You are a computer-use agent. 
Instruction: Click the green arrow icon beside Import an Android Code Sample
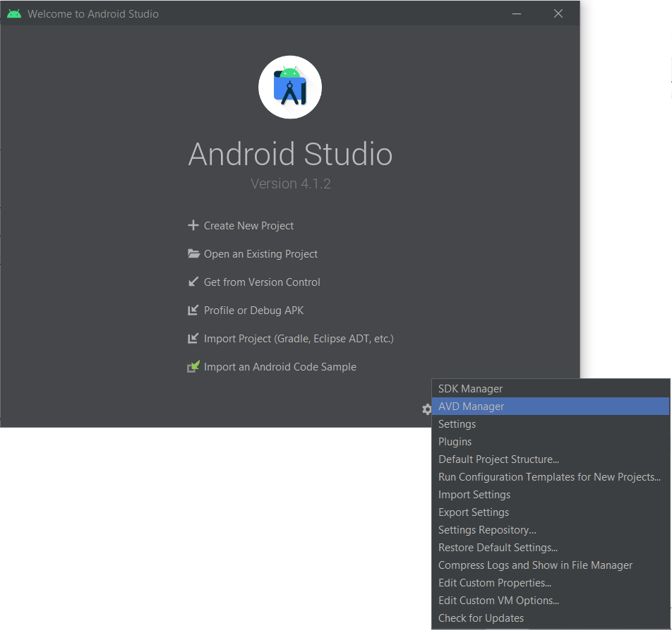pyautogui.click(x=193, y=366)
